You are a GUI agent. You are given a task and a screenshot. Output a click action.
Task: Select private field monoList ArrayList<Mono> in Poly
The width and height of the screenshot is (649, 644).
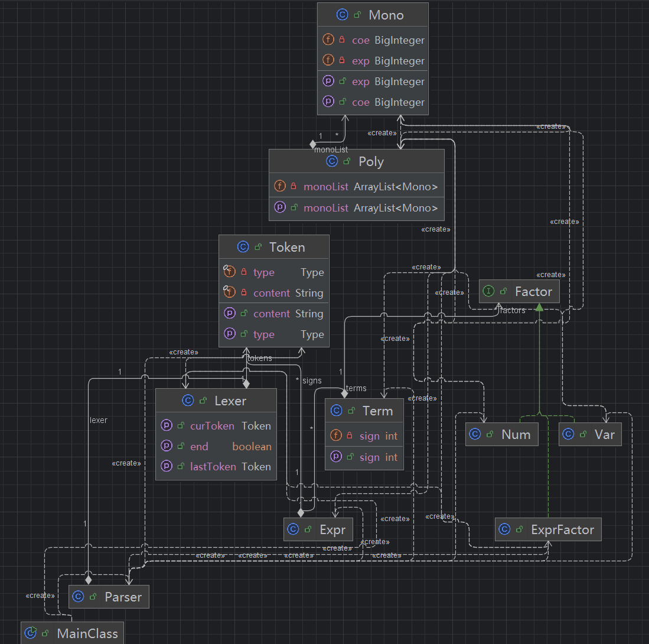pos(356,187)
